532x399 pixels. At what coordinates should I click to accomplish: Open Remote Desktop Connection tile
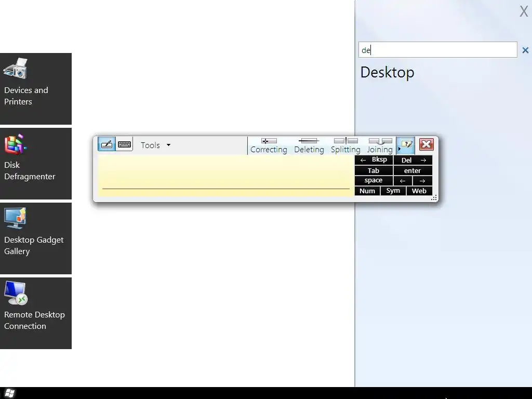36,313
